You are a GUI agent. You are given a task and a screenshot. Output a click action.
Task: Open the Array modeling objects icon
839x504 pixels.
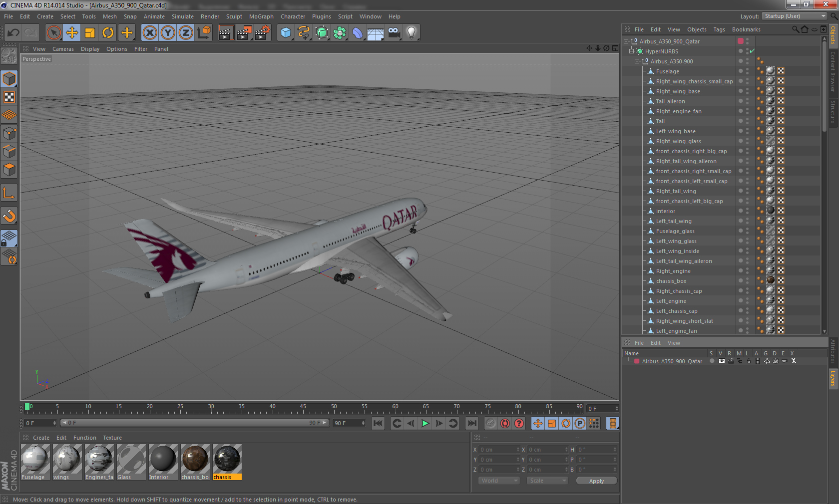point(340,33)
